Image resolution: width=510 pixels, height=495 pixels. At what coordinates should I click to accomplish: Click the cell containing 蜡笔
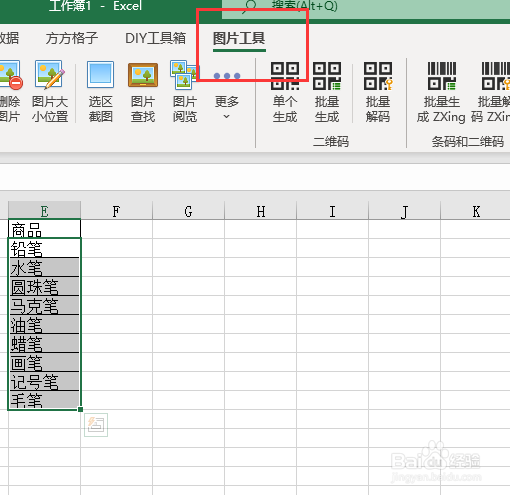pos(44,343)
